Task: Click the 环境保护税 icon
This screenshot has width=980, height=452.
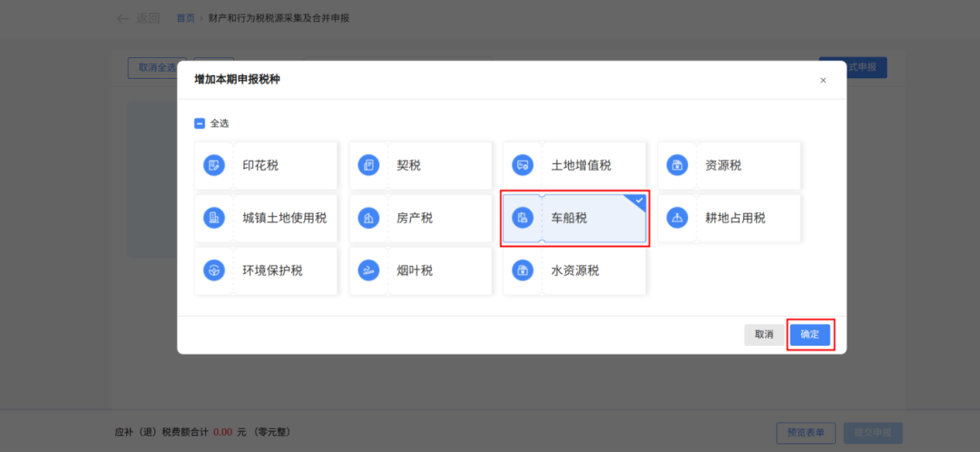Action: pos(214,270)
